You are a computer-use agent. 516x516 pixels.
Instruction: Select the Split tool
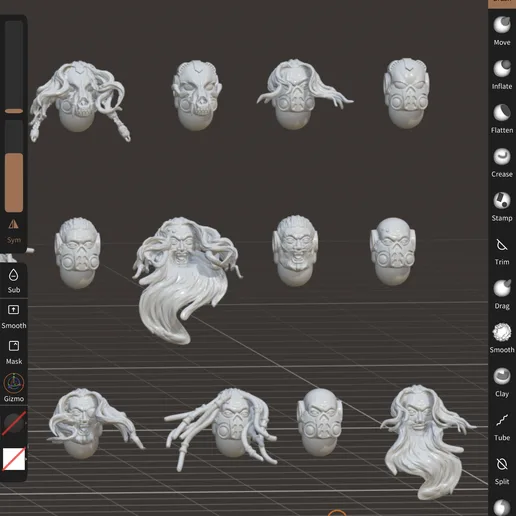[x=502, y=471]
